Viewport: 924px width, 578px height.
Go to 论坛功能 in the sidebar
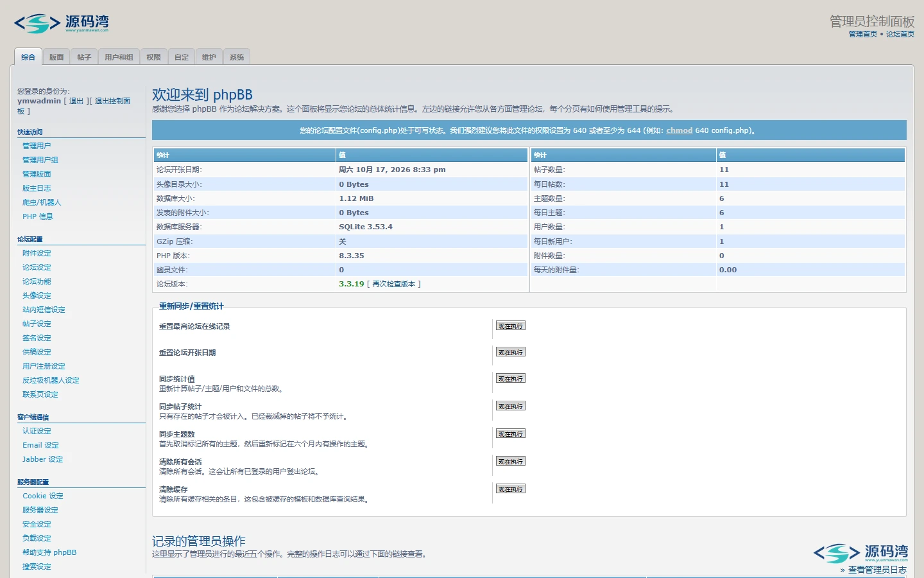(x=37, y=281)
